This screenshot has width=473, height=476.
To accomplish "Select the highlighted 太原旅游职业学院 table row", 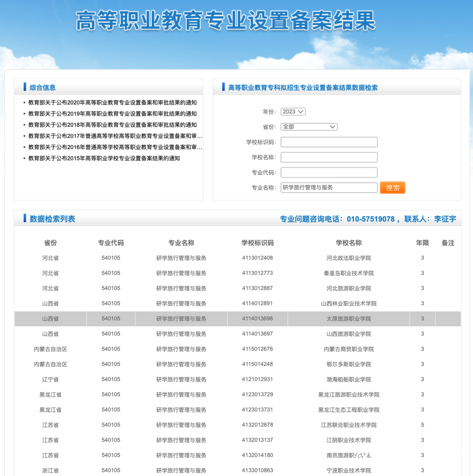I will pos(236,318).
